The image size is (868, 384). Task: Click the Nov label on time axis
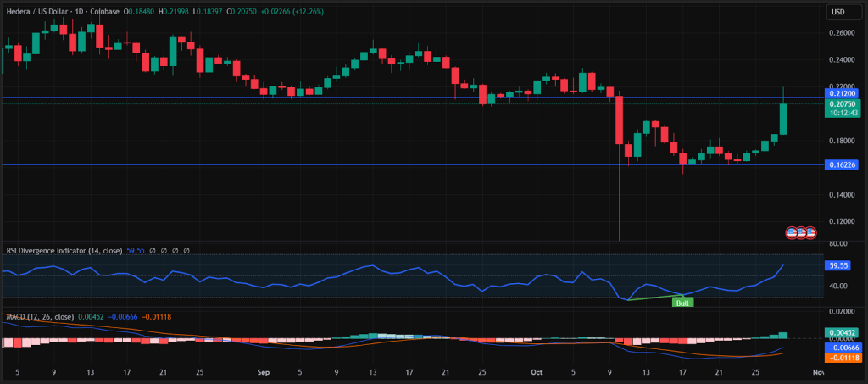tap(817, 371)
